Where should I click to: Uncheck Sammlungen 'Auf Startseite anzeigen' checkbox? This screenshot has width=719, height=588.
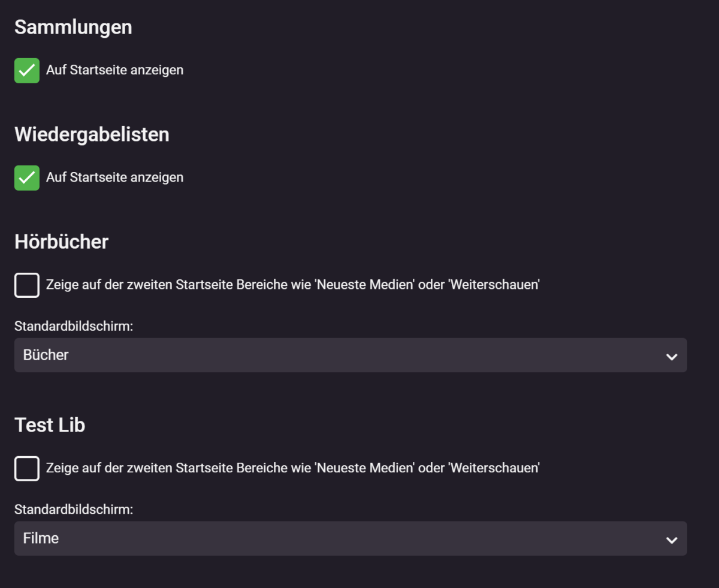click(27, 71)
